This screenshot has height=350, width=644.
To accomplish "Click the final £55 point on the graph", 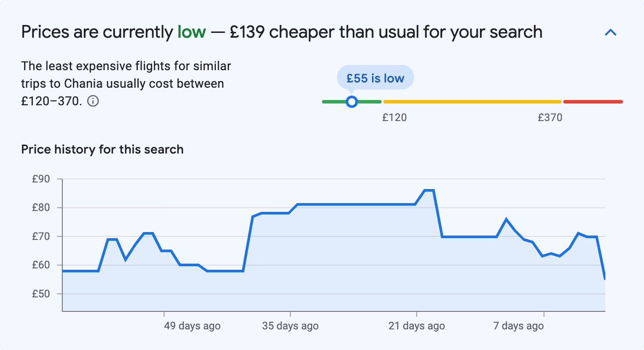I will tap(605, 278).
